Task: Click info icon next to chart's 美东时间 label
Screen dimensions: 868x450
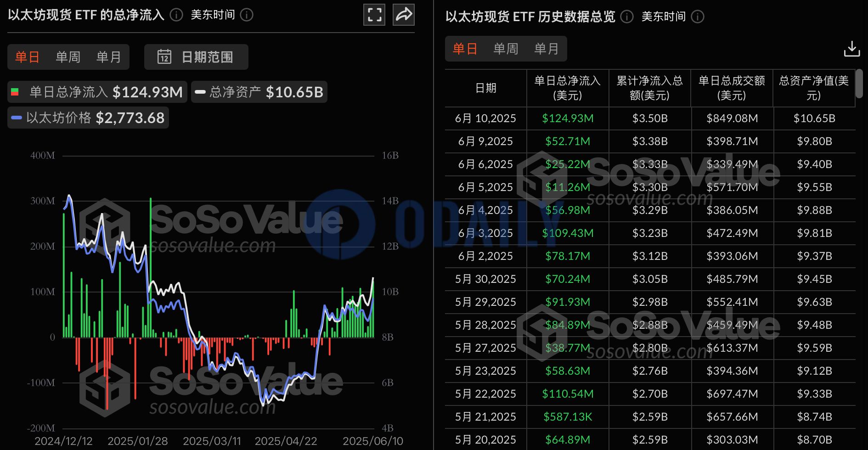Action: pos(247,15)
